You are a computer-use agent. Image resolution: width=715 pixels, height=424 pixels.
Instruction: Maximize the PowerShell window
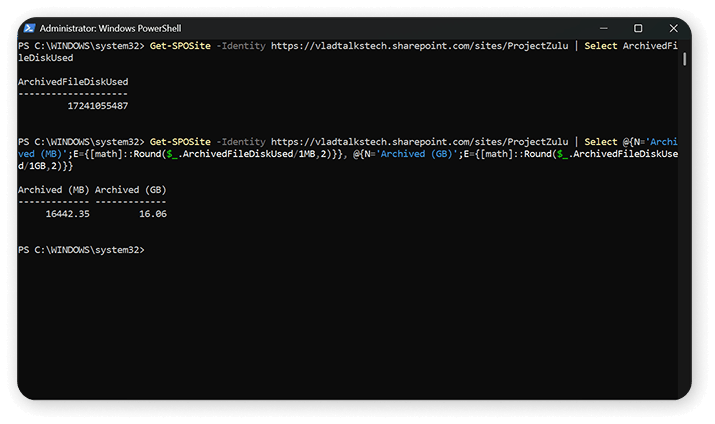pyautogui.click(x=638, y=28)
